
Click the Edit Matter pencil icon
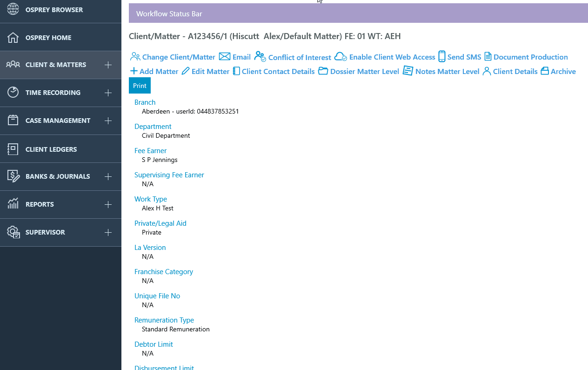point(186,71)
